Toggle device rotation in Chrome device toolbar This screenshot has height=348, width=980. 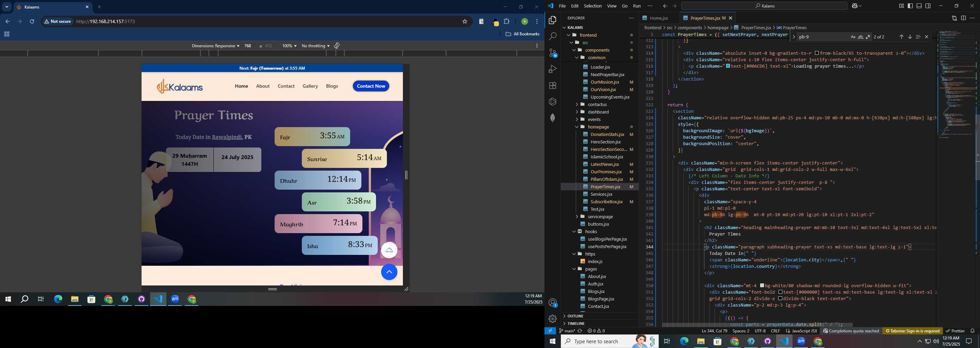[x=337, y=46]
